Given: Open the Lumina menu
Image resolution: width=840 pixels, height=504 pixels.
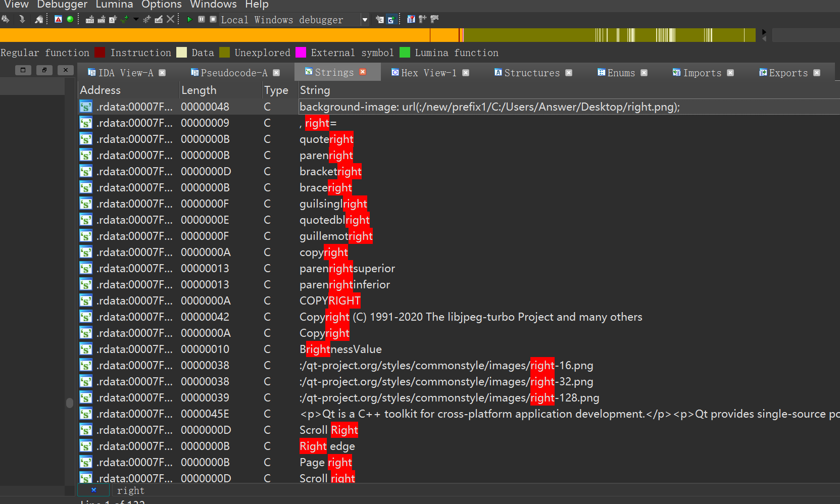Looking at the screenshot, I should pos(114,5).
